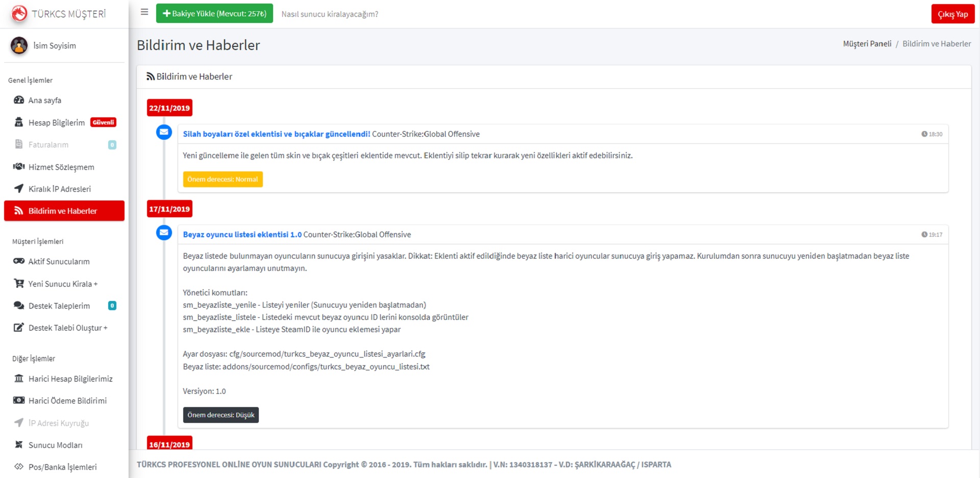980x478 pixels.
Task: Click the TÜRKCS logo icon
Action: click(19, 14)
